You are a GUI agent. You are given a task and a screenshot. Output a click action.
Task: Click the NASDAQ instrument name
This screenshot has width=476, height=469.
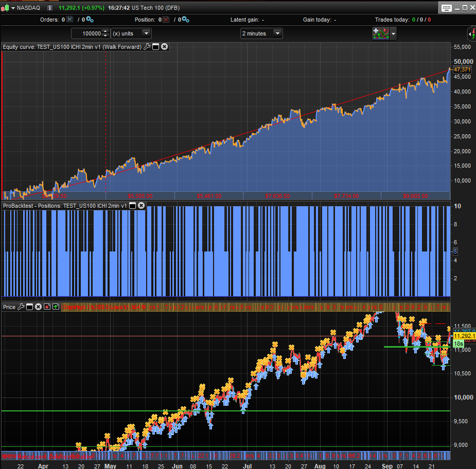pyautogui.click(x=28, y=8)
